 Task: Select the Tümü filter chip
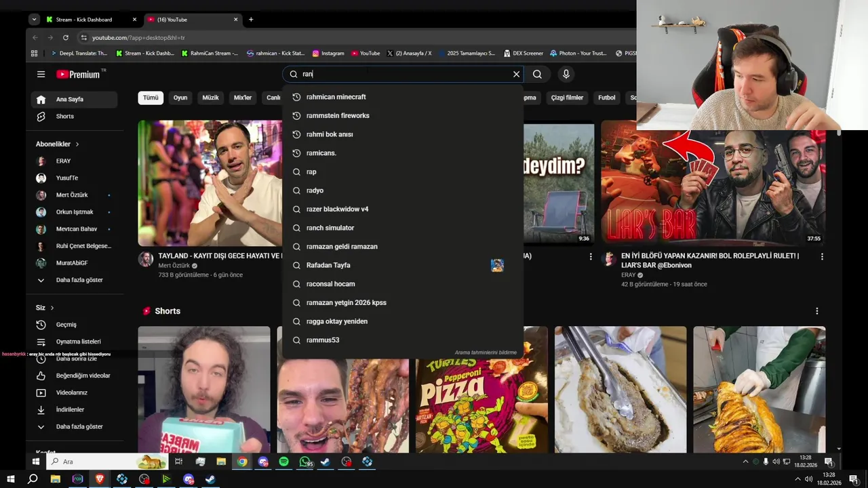pos(151,98)
